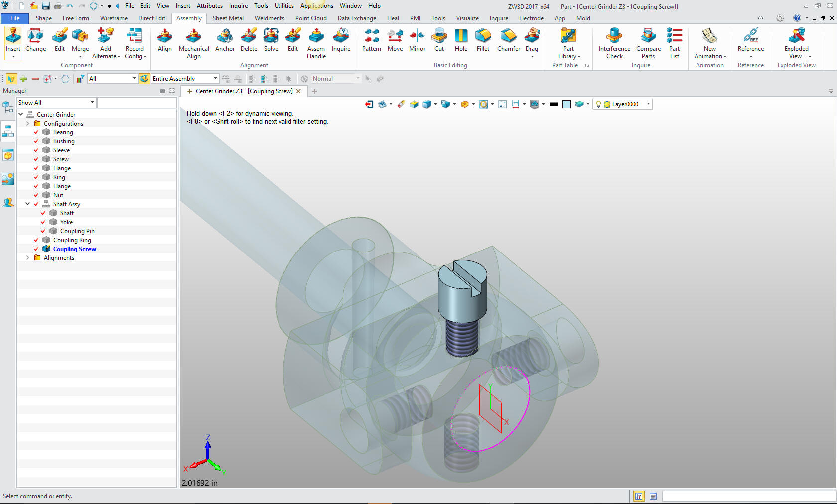Collapse the Shaft Assy subassembly

tap(28, 204)
